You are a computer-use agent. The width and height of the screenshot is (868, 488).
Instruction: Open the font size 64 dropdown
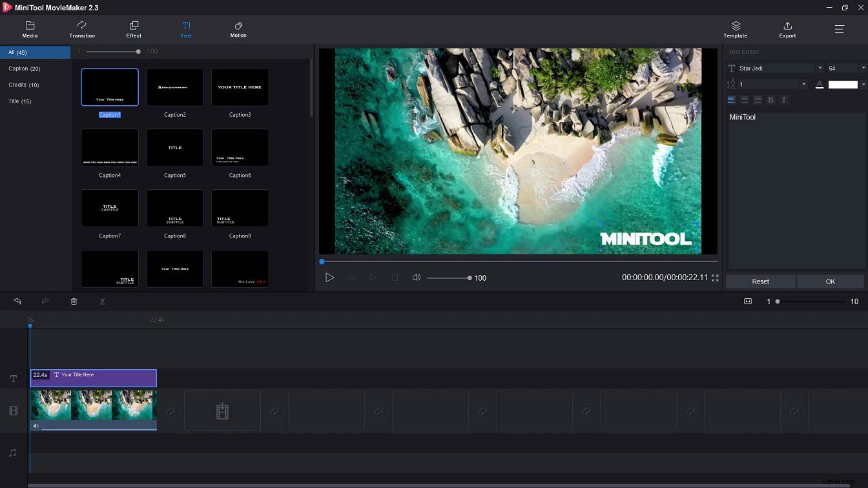(863, 67)
